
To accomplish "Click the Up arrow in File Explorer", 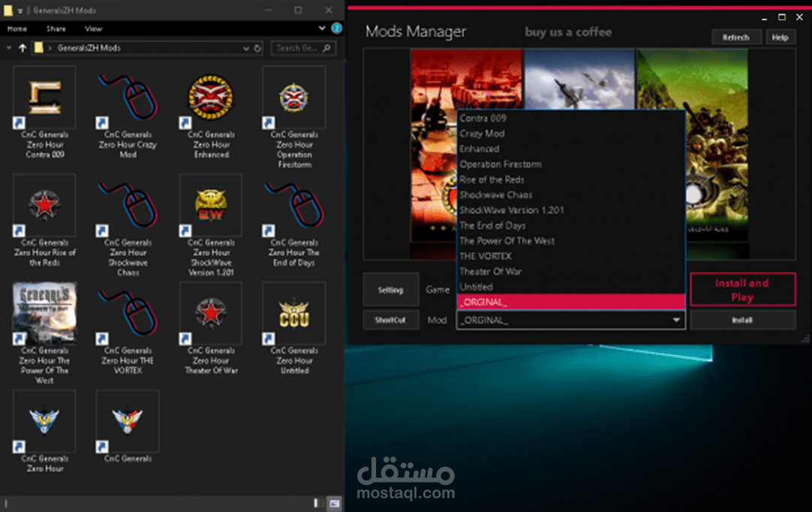I will (23, 48).
